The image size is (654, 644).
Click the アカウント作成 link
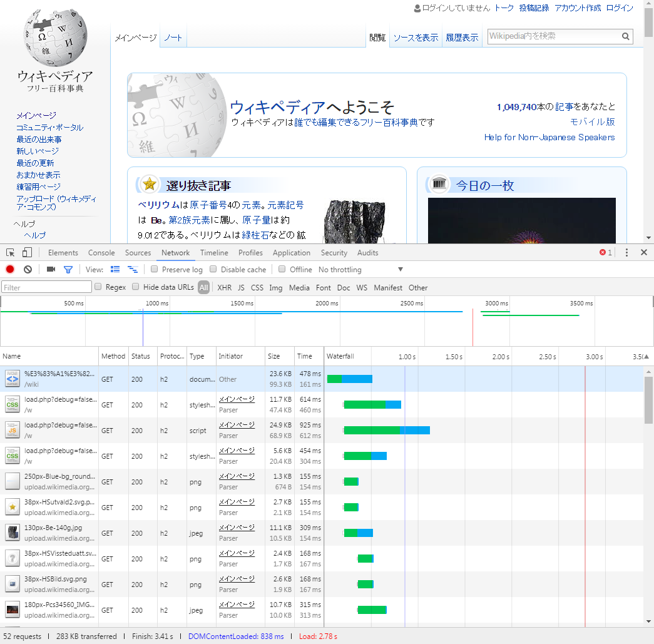[x=578, y=8]
